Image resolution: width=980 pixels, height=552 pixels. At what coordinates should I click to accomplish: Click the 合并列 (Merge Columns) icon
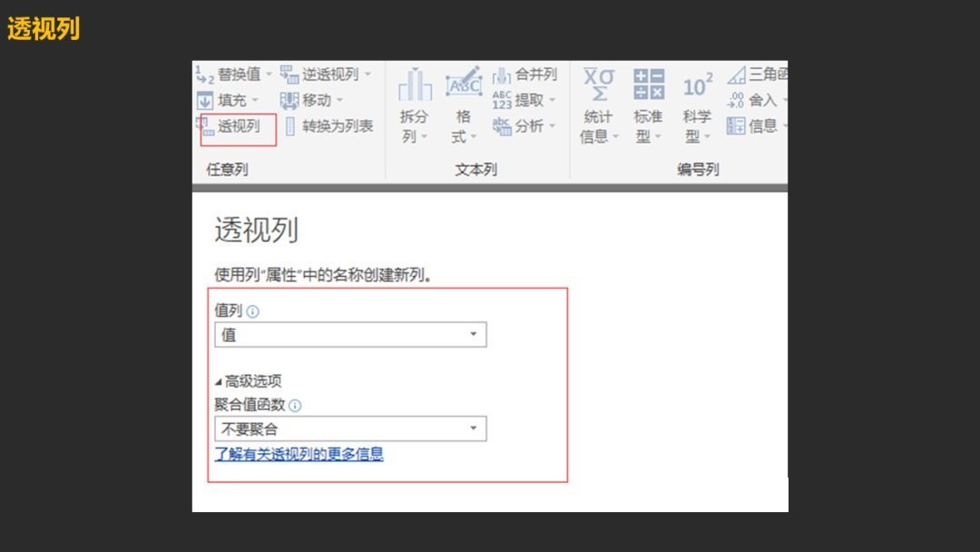[x=502, y=75]
